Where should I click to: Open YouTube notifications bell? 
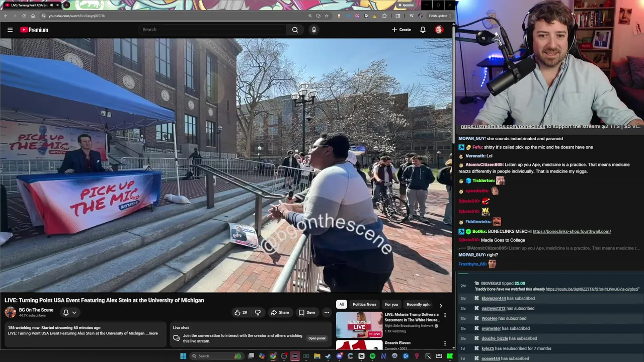click(x=423, y=30)
